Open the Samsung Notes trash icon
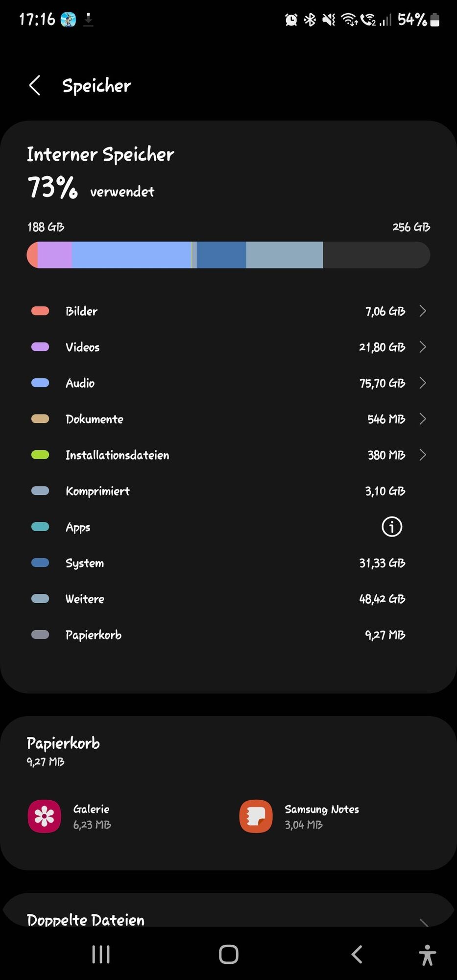Image resolution: width=457 pixels, height=980 pixels. pos(256,816)
